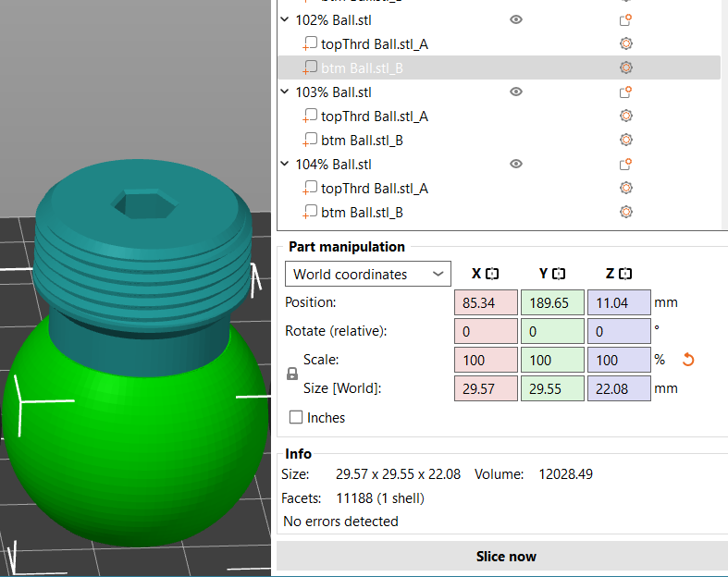Viewport: 728px width, 577px height.
Task: Select btm Ball.stl_B under 104% Ball.stl
Action: coord(500,213)
